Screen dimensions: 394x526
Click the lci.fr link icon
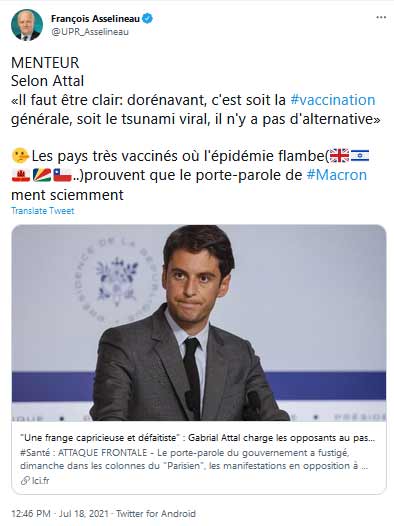(25, 481)
